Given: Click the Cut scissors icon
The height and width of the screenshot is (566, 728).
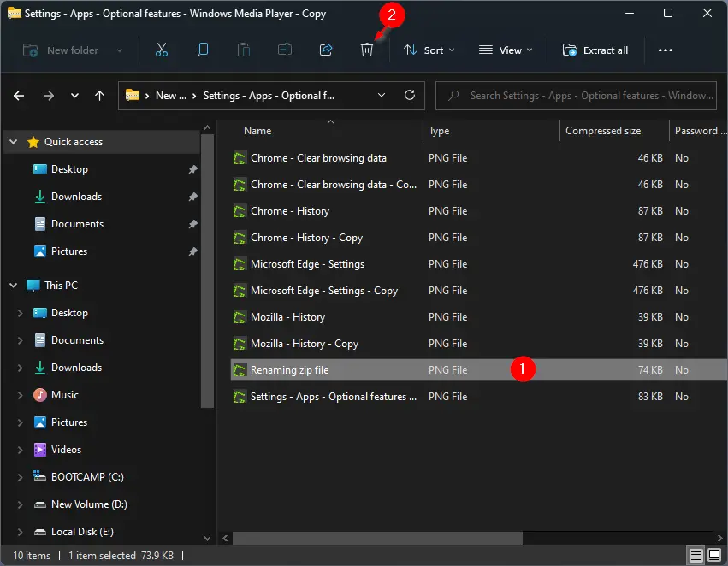Looking at the screenshot, I should [162, 50].
